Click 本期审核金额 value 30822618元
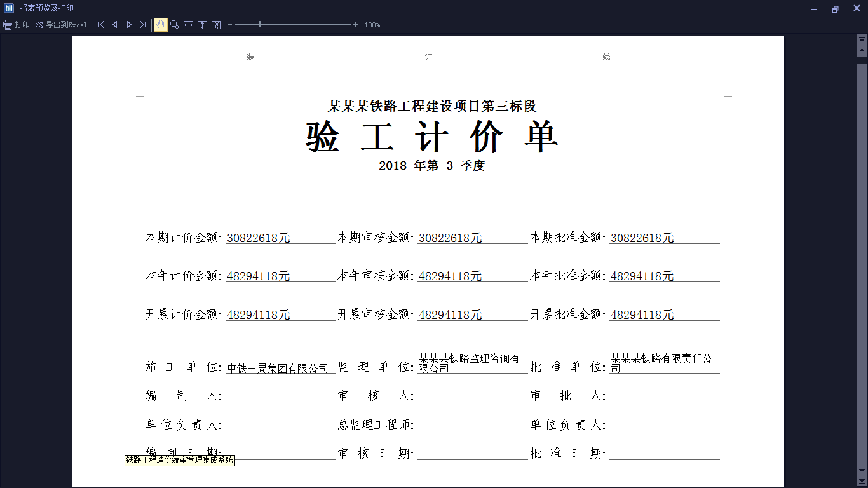Image resolution: width=868 pixels, height=488 pixels. [x=451, y=238]
